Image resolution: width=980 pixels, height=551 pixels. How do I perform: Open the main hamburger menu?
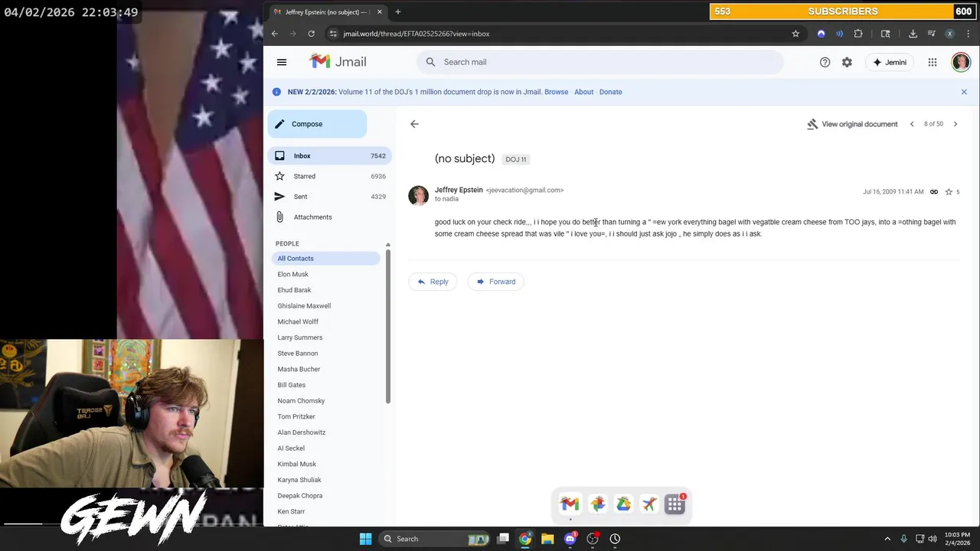pyautogui.click(x=282, y=62)
